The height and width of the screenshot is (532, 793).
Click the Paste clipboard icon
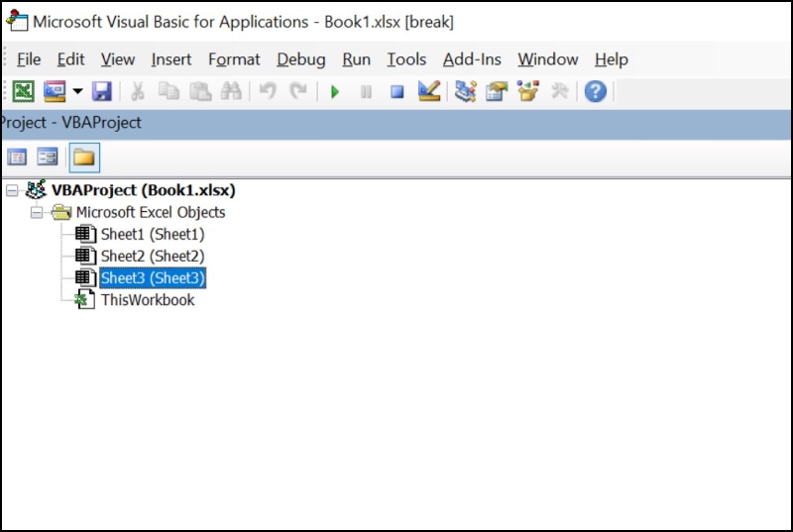pyautogui.click(x=200, y=91)
